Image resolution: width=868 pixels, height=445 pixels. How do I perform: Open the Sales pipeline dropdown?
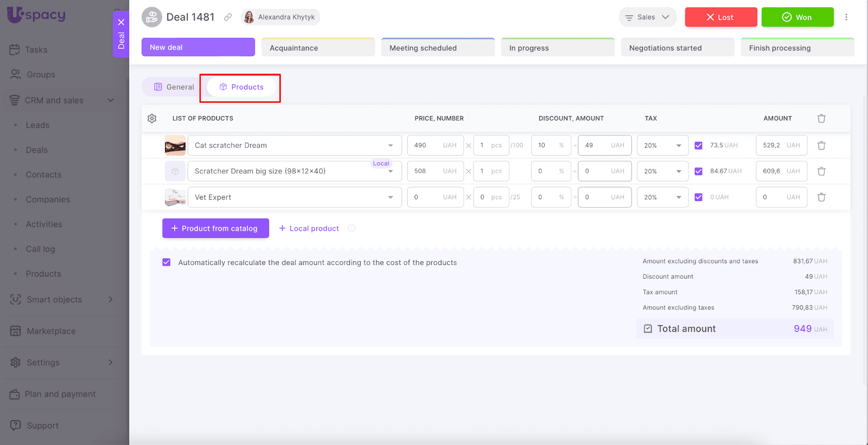pyautogui.click(x=647, y=17)
